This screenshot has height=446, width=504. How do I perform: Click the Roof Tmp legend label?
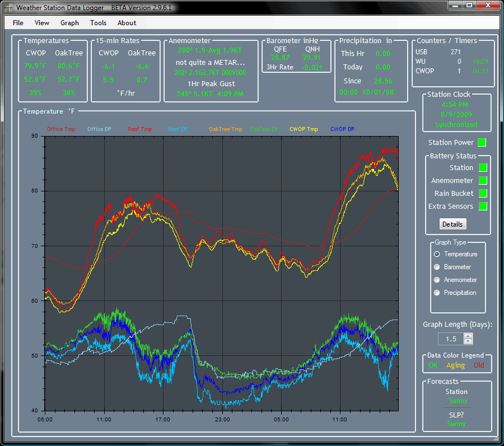[x=140, y=129]
